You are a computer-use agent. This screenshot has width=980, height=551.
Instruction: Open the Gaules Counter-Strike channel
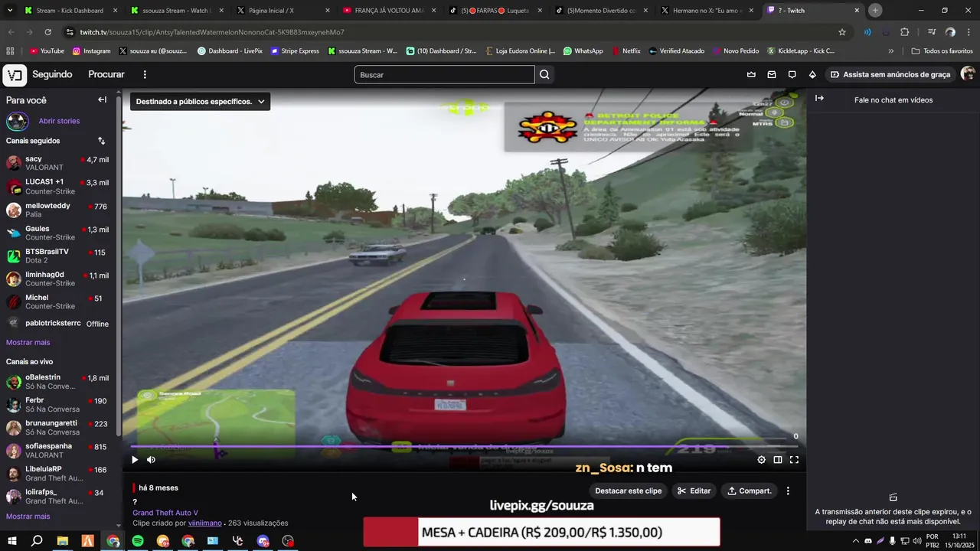pos(58,233)
